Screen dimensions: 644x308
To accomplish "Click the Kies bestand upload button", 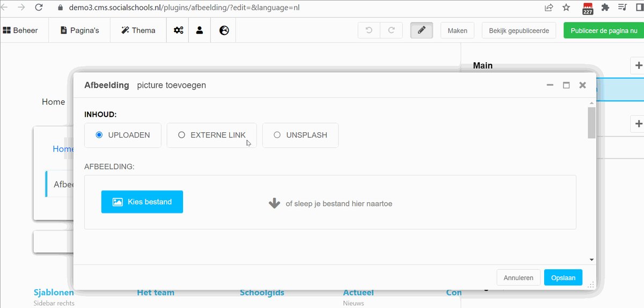I will [x=142, y=202].
